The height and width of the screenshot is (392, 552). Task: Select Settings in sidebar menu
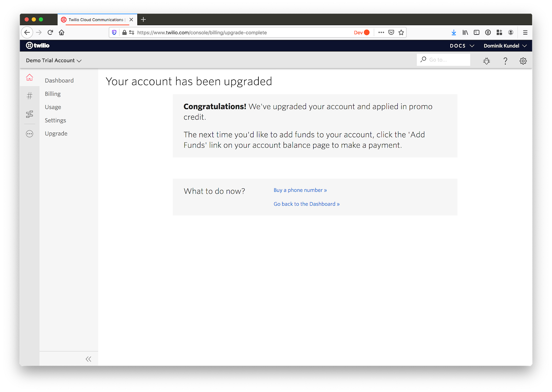click(55, 120)
